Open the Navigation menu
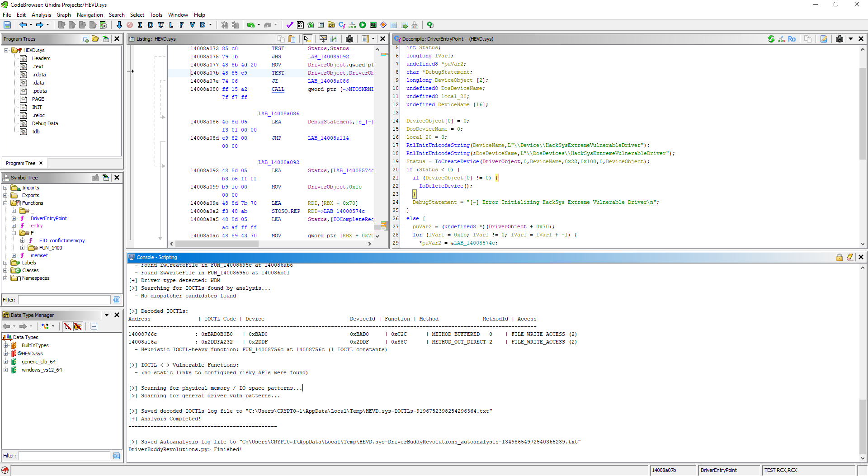Image resolution: width=868 pixels, height=476 pixels. tap(90, 15)
